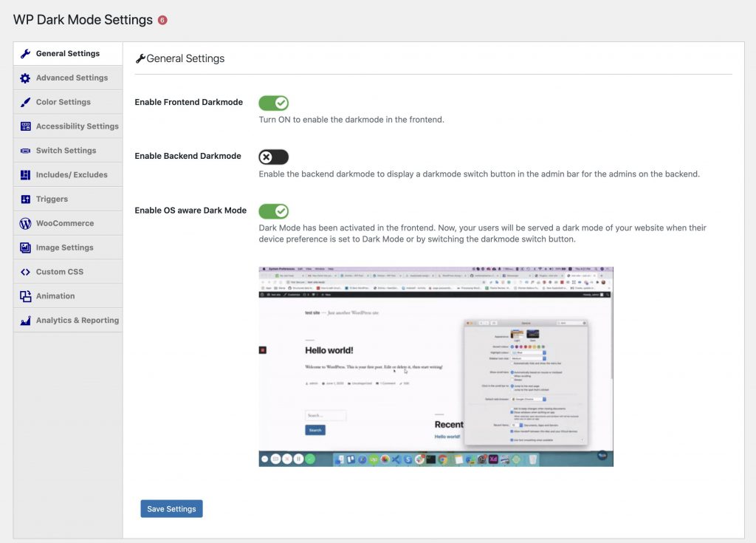
Task: Go to the Image Settings tab
Action: (68, 247)
